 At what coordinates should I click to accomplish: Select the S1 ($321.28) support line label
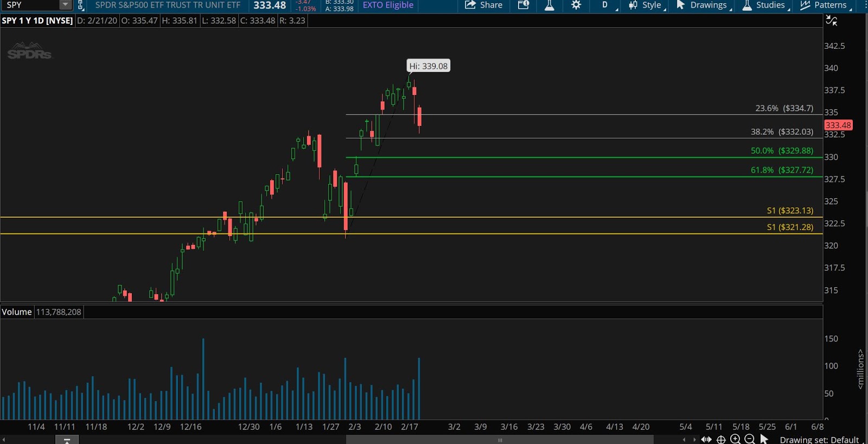(790, 227)
